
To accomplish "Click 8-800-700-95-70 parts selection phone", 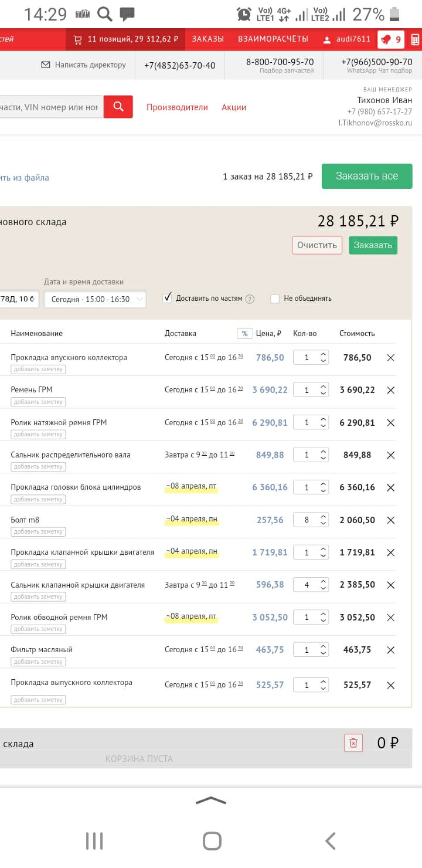I will [280, 62].
